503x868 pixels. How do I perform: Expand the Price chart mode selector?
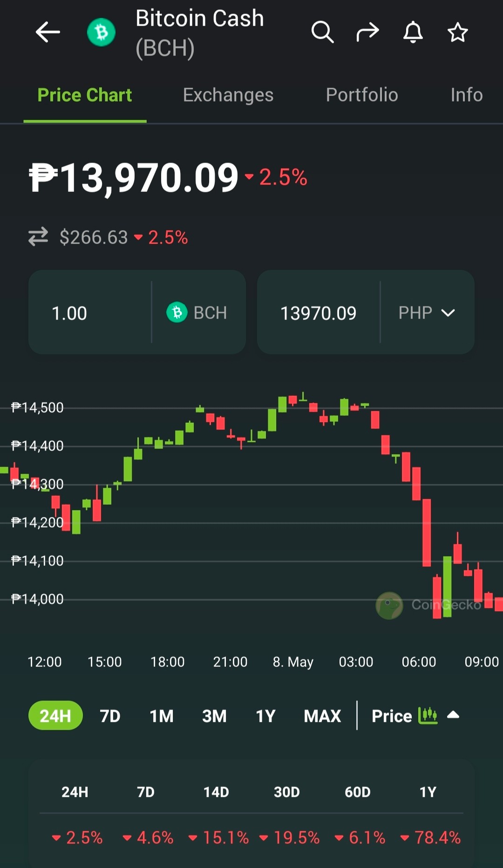(x=392, y=716)
